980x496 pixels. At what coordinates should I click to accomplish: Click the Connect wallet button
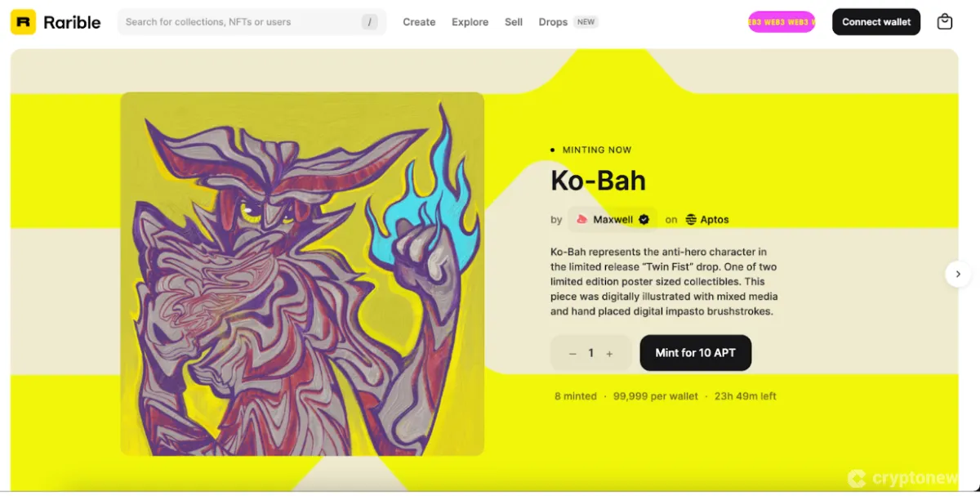pos(876,22)
